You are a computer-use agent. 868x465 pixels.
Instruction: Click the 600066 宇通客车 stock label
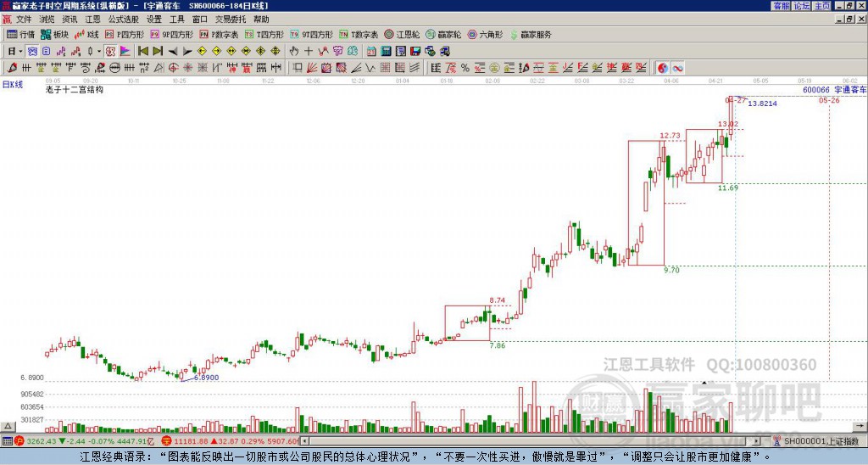pyautogui.click(x=835, y=89)
